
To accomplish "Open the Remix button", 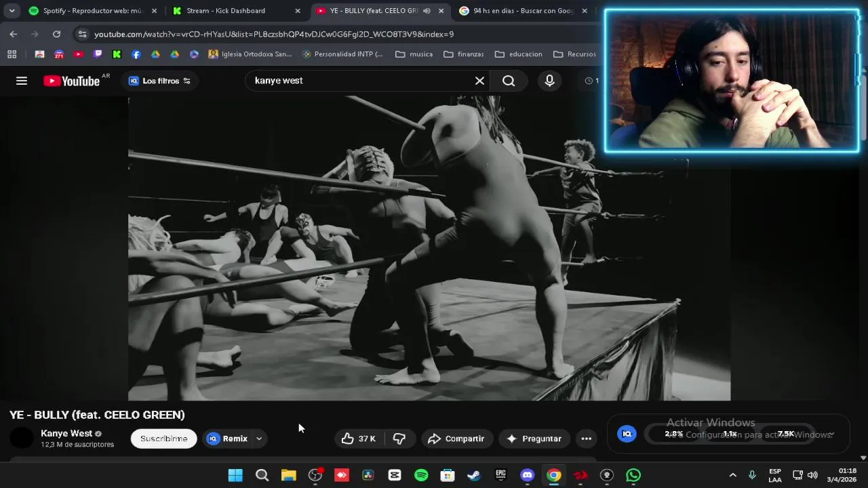I will [x=227, y=439].
